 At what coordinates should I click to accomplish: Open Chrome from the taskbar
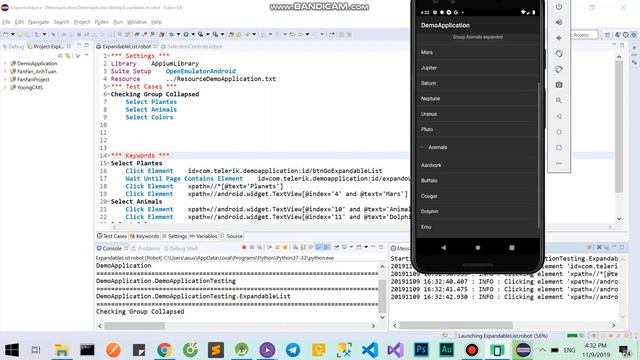[164, 350]
